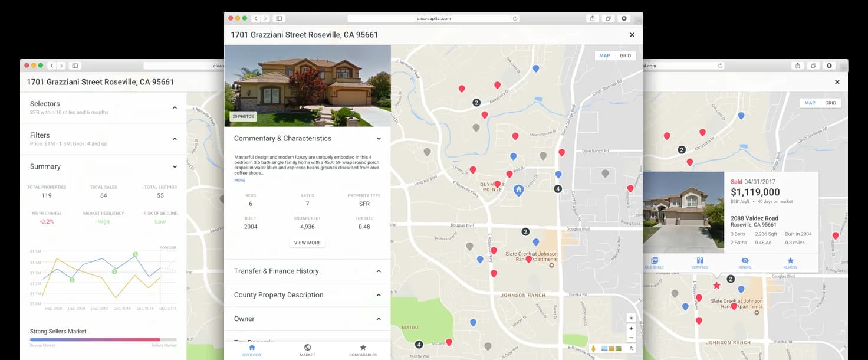Click the Strong Sellers Market gauge bar

[x=103, y=340]
